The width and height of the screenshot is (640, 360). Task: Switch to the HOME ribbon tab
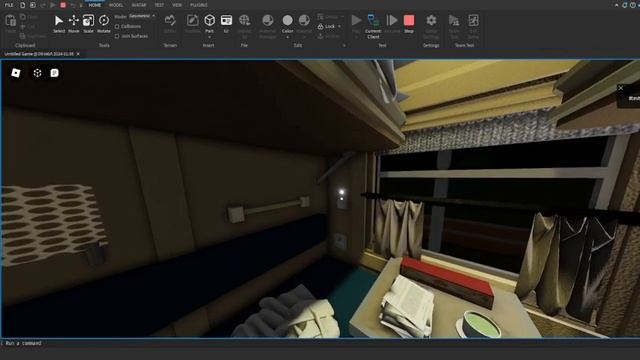[95, 5]
